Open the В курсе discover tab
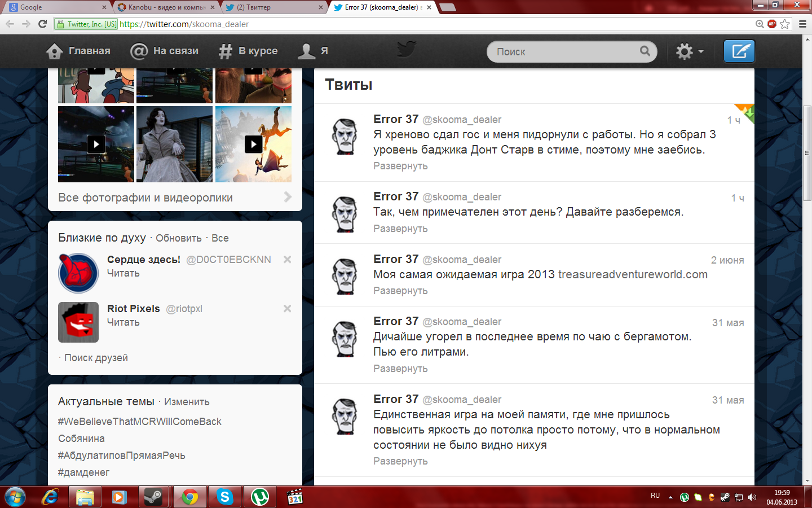The width and height of the screenshot is (812, 508). coord(248,51)
